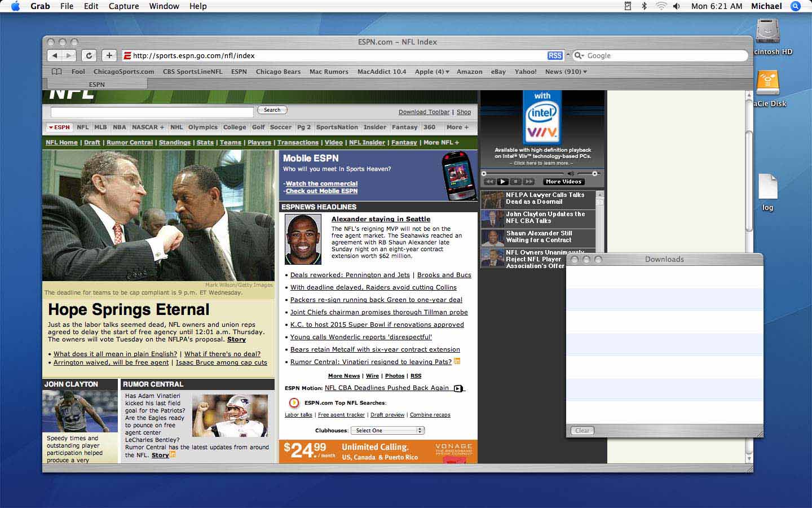Click the ESPN Motion video icon link

[458, 388]
